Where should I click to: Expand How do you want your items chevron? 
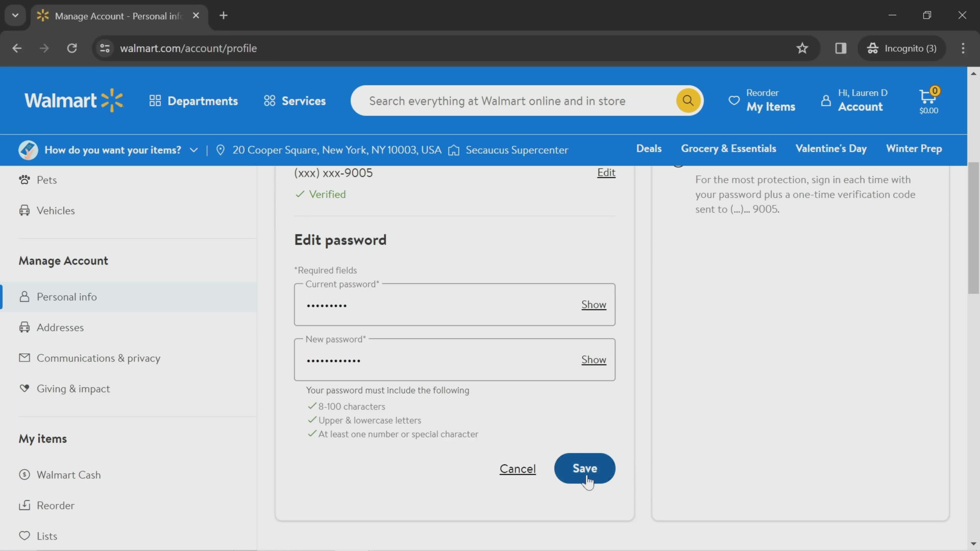pyautogui.click(x=194, y=150)
